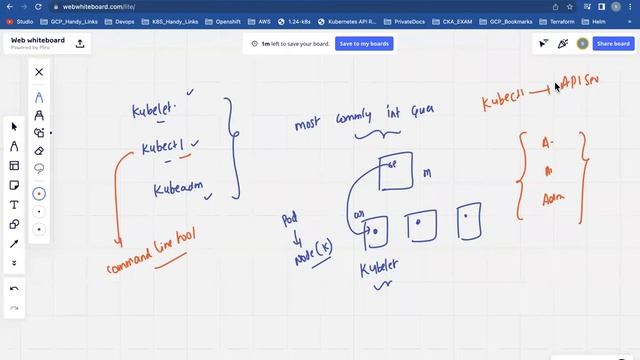Click the Redo arrow
The image size is (640, 360).
click(x=14, y=308)
